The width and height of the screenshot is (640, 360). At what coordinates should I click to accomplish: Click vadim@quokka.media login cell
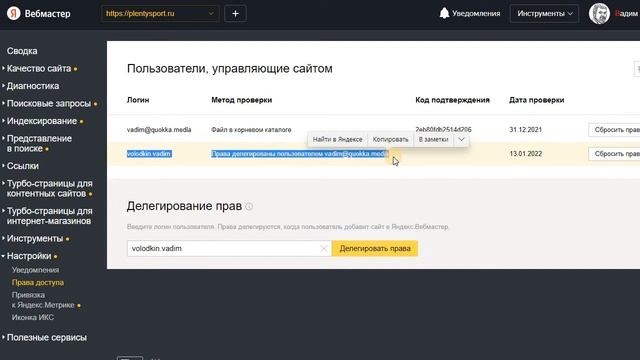[159, 130]
